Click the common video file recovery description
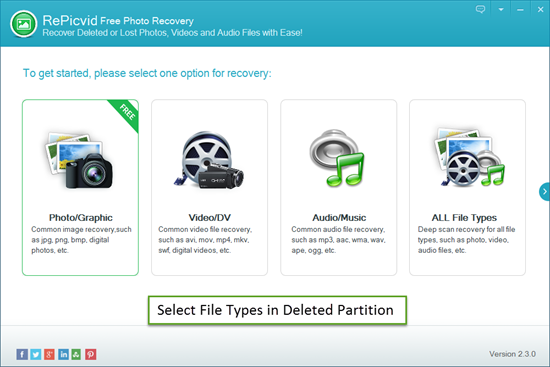The image size is (550, 367). 205,240
